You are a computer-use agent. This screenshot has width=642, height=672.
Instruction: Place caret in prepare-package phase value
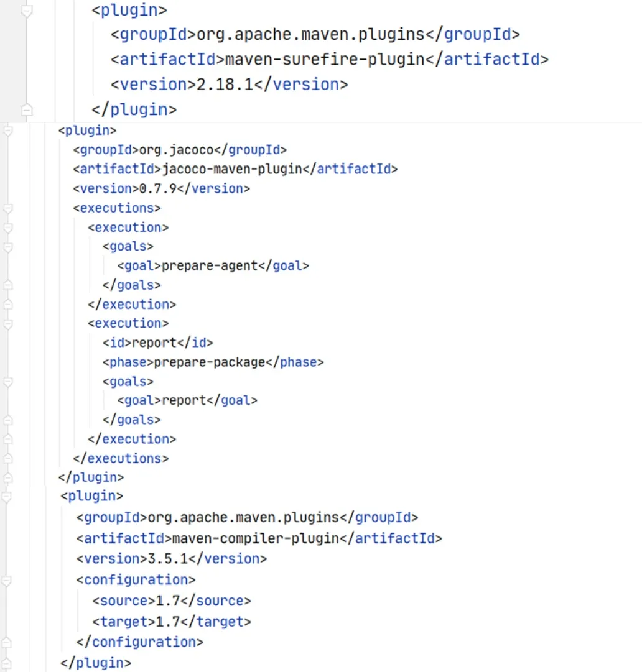pyautogui.click(x=209, y=362)
